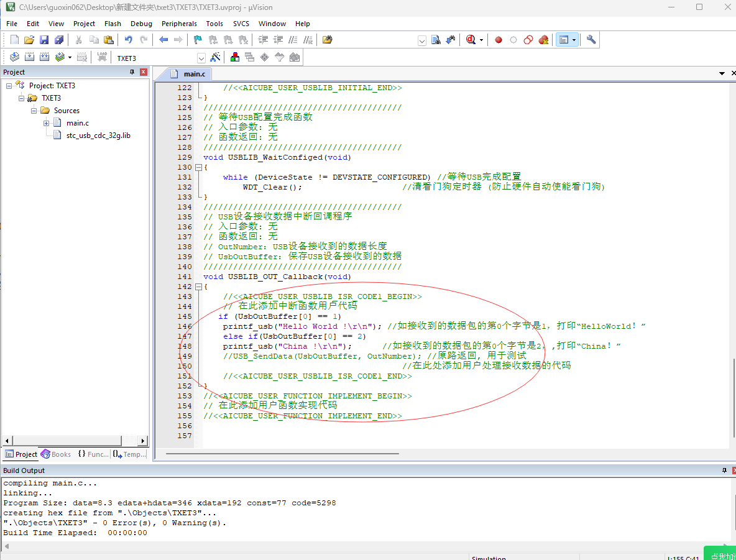Open the TXET3 target selection dropdown

201,58
